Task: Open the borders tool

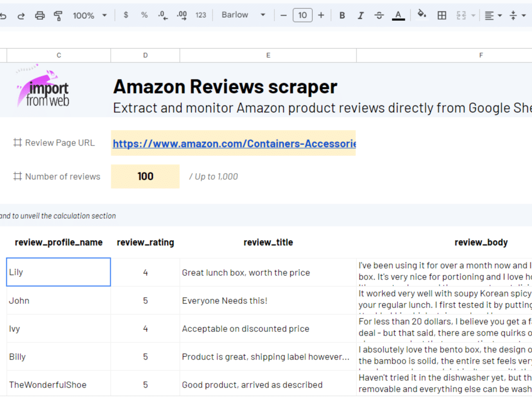Action: click(442, 16)
